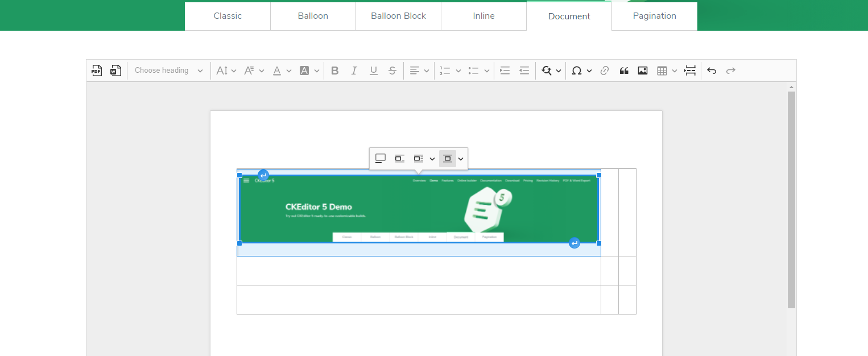Export document to Word

pos(115,71)
